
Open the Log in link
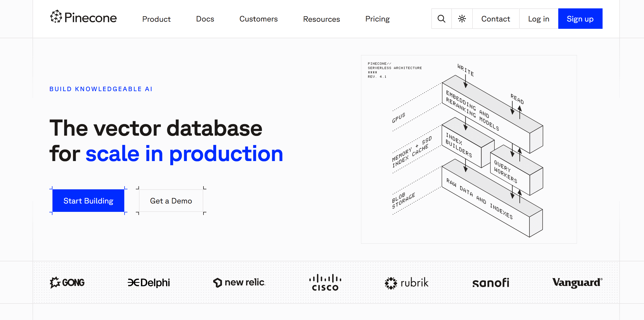(x=539, y=19)
